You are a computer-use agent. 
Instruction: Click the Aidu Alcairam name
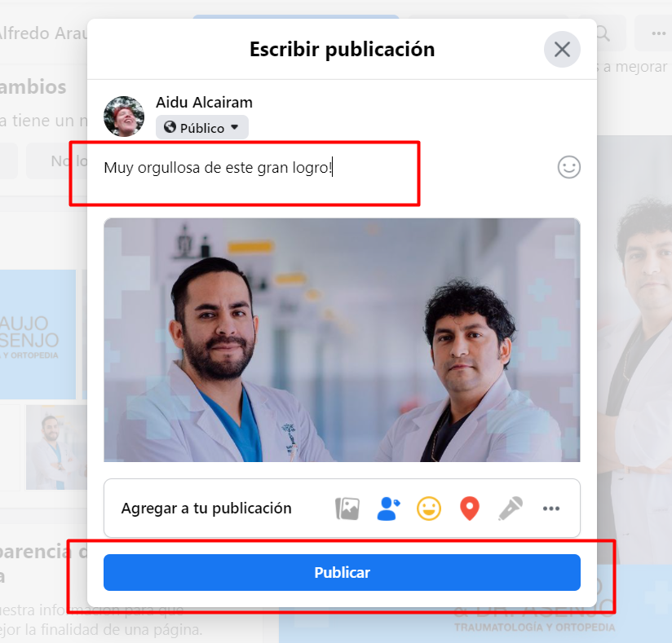[x=204, y=103]
